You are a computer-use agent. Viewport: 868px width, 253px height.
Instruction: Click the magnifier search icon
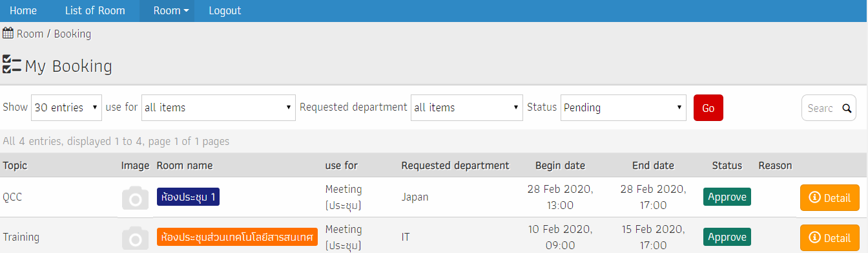[847, 108]
